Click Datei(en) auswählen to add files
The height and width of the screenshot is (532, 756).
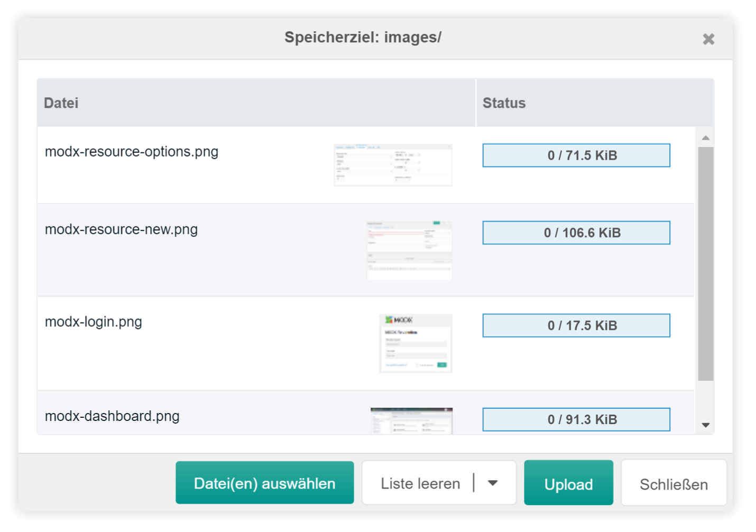click(x=264, y=482)
